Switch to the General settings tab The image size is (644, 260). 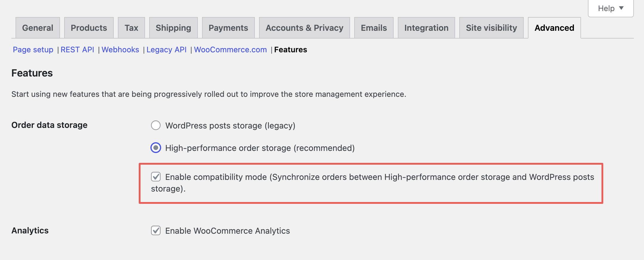(x=37, y=27)
